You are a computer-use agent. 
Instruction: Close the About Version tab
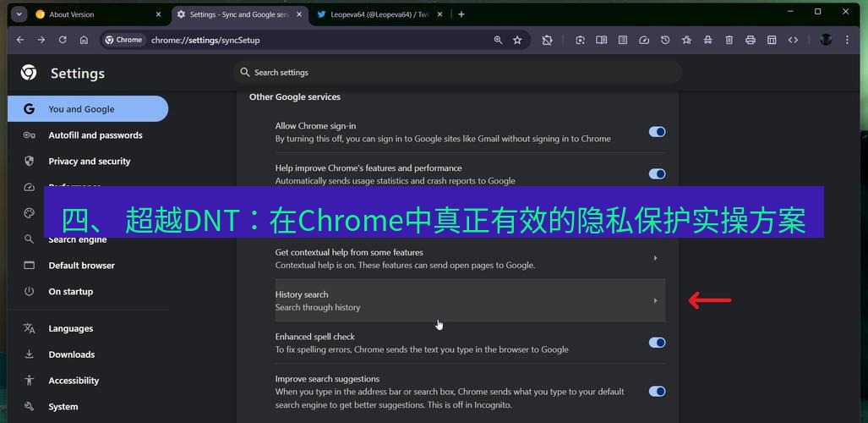coord(158,14)
